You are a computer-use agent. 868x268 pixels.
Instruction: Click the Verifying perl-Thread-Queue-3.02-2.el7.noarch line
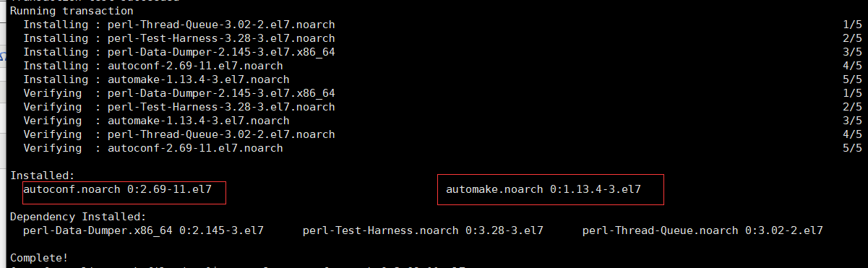[x=179, y=135]
